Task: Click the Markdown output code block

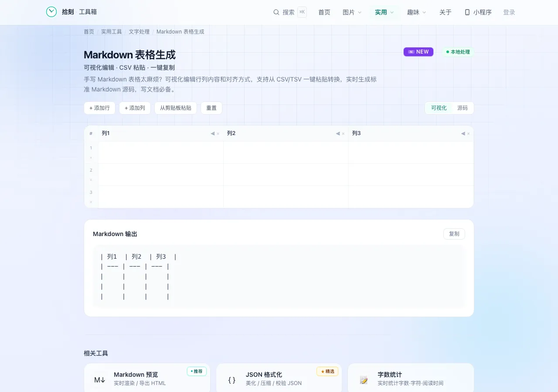Action: pyautogui.click(x=279, y=277)
